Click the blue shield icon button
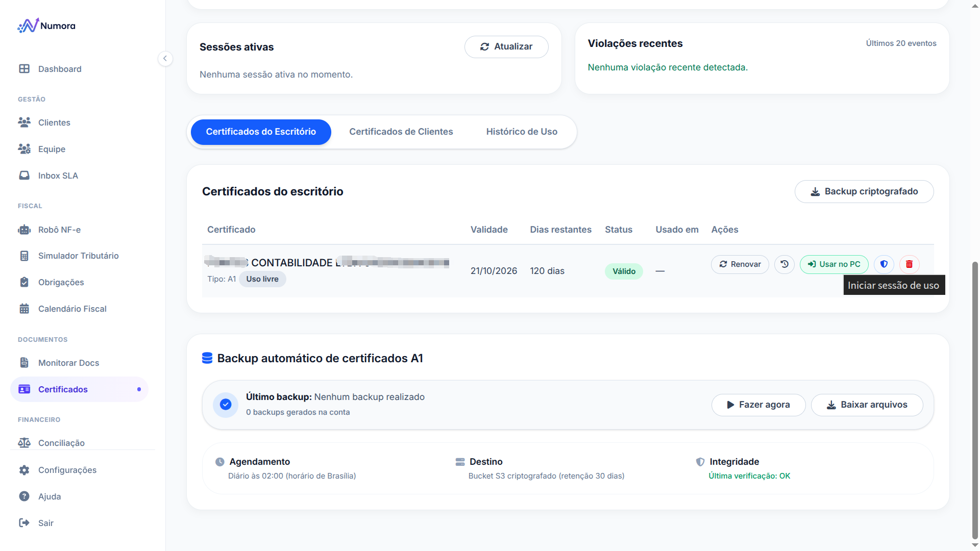 [884, 264]
